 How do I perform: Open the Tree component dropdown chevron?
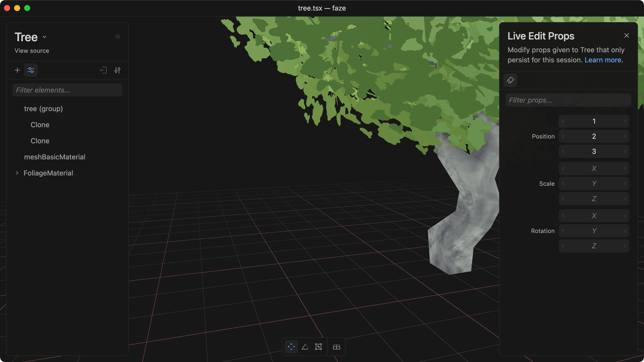coord(45,37)
